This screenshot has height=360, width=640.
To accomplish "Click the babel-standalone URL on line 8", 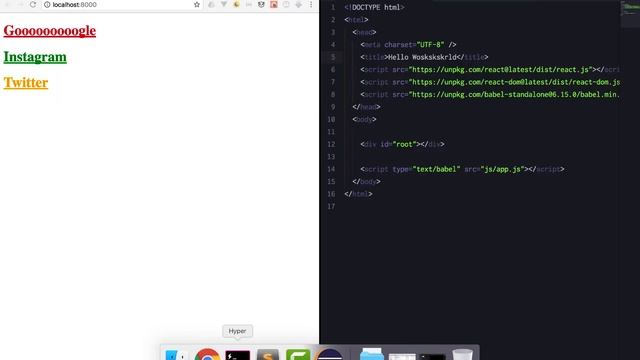I will [x=514, y=95].
